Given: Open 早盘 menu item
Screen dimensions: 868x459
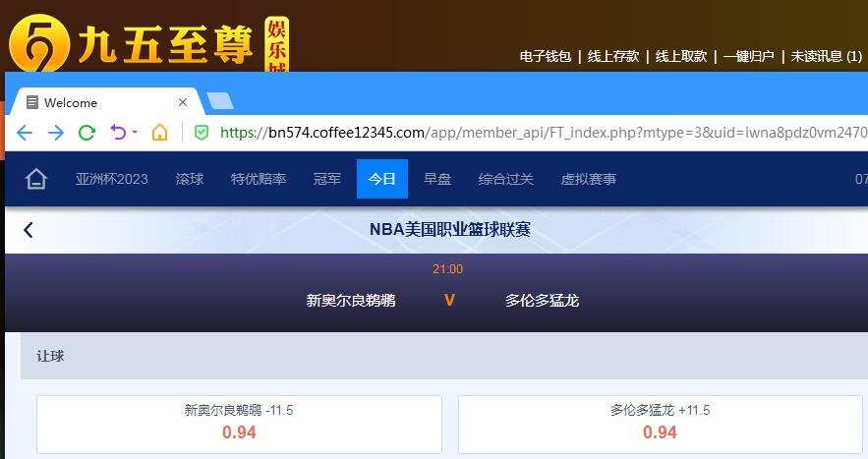Looking at the screenshot, I should pos(437,179).
